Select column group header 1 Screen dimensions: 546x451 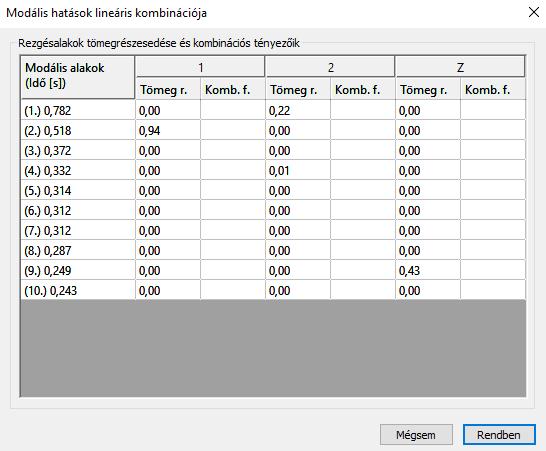pyautogui.click(x=200, y=67)
